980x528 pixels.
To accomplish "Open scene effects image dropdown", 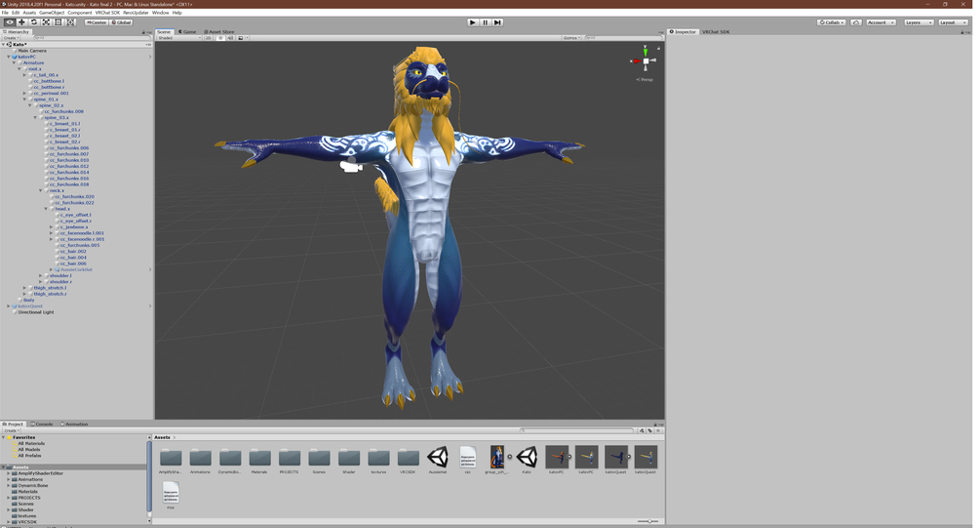I will click(243, 37).
